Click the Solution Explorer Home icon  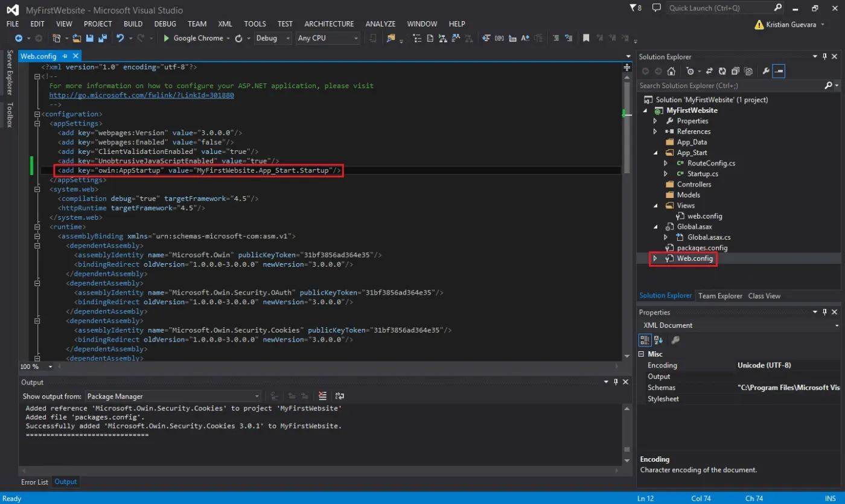tap(671, 71)
